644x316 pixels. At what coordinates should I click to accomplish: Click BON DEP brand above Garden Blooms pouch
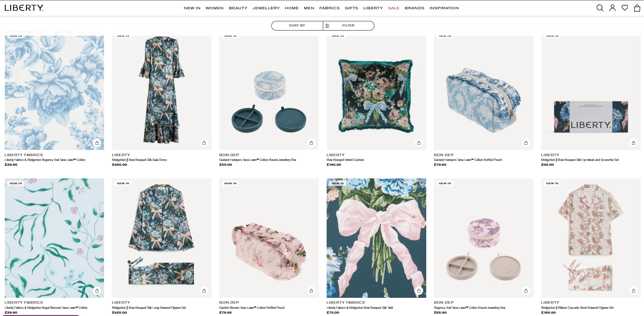tap(229, 303)
